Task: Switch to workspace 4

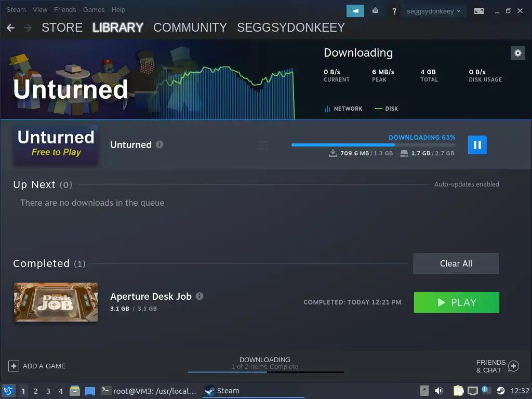Action: pos(61,391)
